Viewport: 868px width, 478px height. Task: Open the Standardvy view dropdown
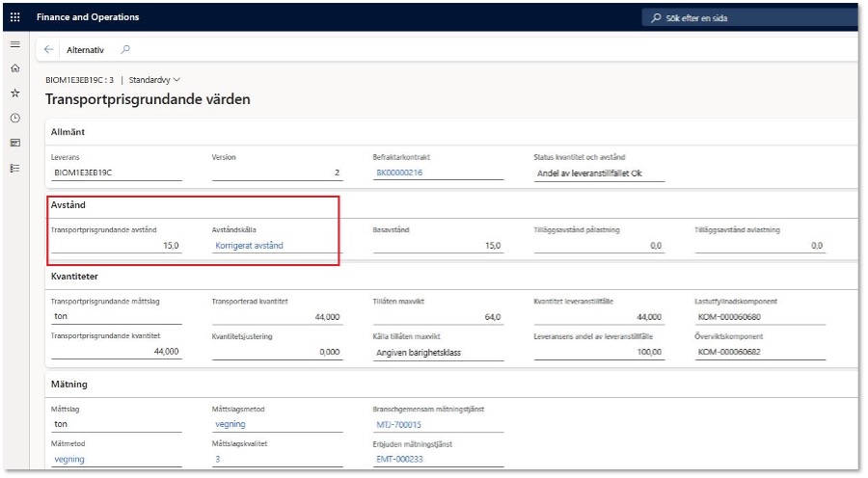pyautogui.click(x=155, y=79)
